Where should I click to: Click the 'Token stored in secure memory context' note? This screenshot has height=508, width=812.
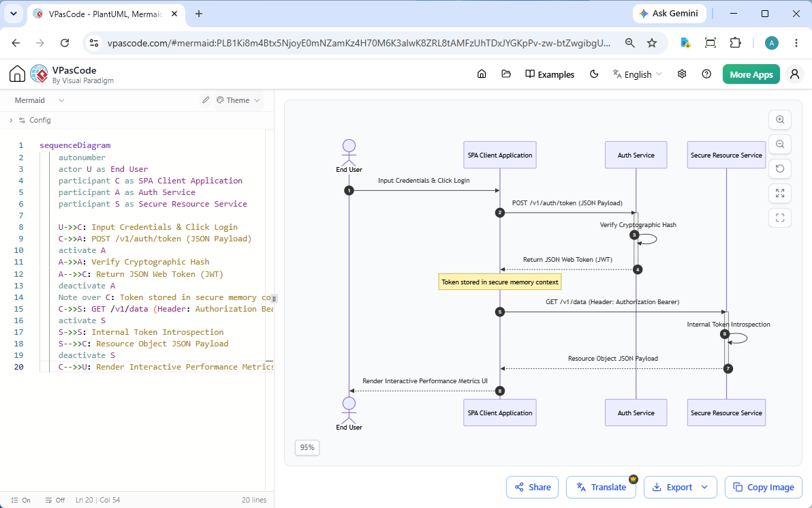tap(500, 282)
